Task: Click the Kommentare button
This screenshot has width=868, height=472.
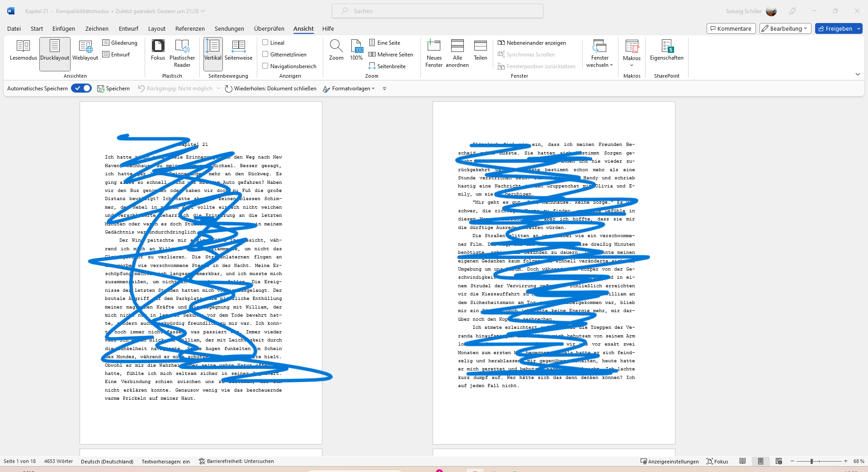Action: pyautogui.click(x=731, y=28)
